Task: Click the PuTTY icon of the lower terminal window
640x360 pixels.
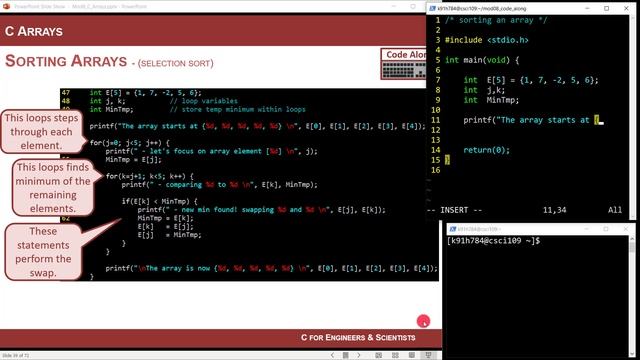Action: click(x=452, y=229)
